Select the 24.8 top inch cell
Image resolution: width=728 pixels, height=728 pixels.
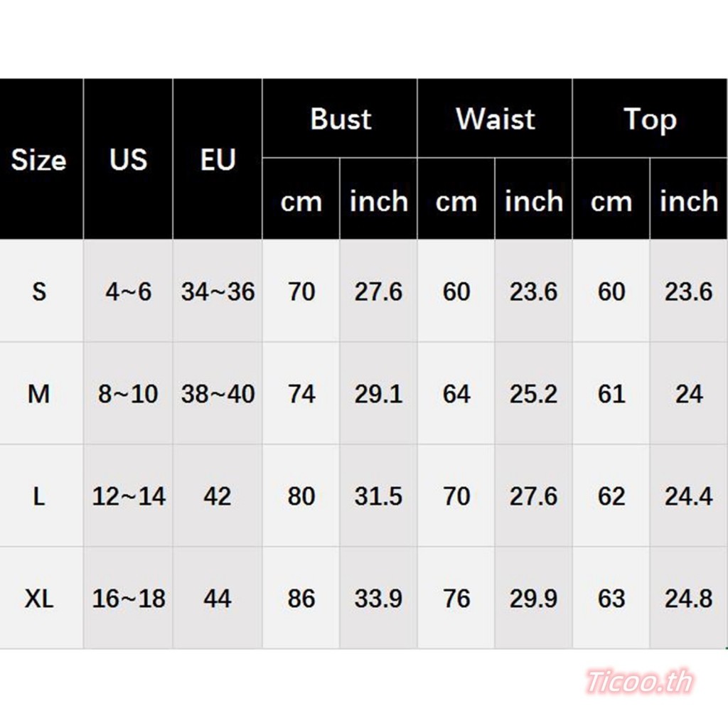click(688, 598)
